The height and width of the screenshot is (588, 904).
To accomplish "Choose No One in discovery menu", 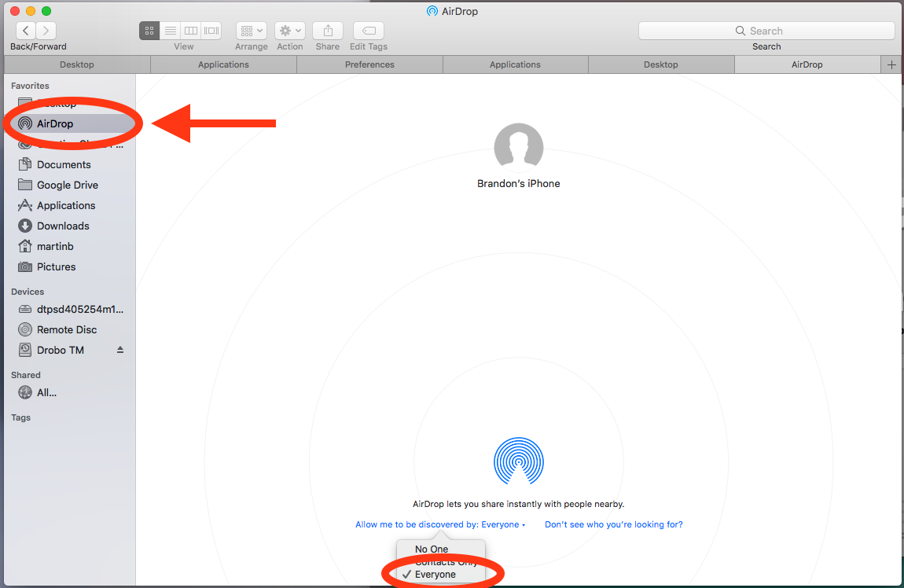I will click(441, 549).
